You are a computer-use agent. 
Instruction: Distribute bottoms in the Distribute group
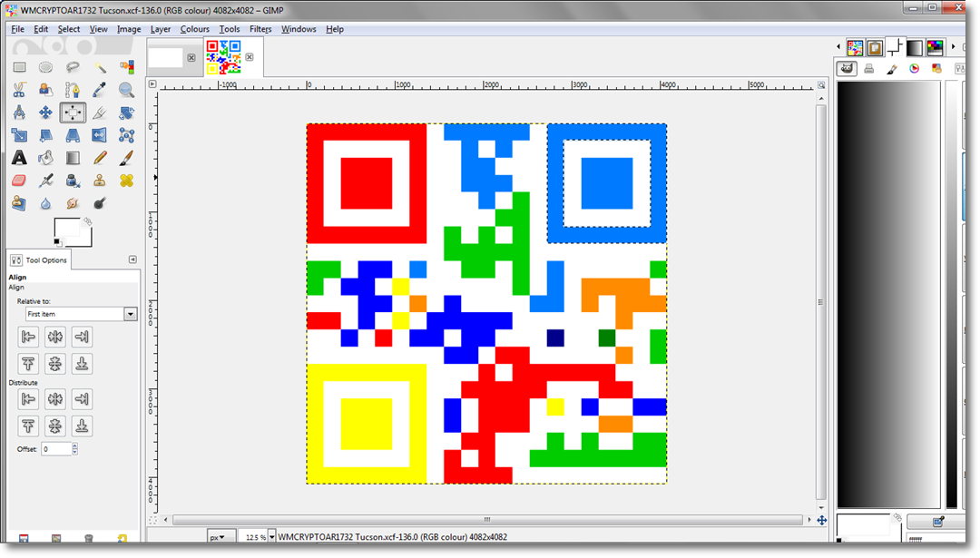click(82, 426)
